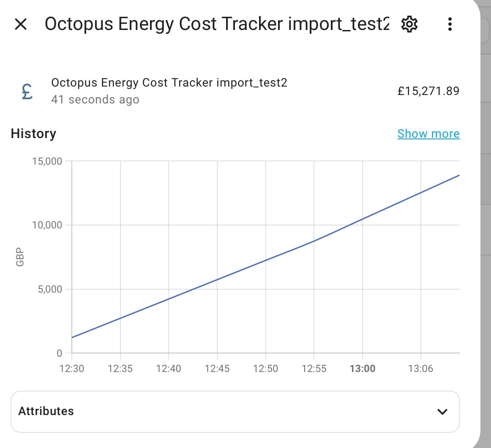Click the '41 seconds ago' timestamp
491x448 pixels.
tap(95, 100)
